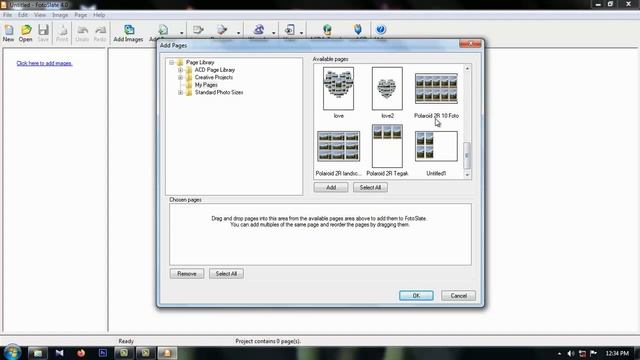Confirm the dialog with OK
The width and height of the screenshot is (640, 360).
tap(416, 296)
